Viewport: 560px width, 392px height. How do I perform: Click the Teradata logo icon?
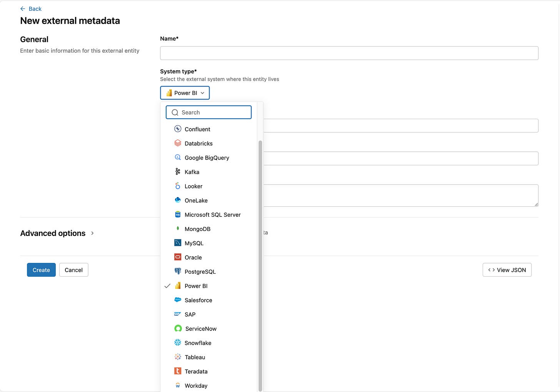(x=178, y=371)
